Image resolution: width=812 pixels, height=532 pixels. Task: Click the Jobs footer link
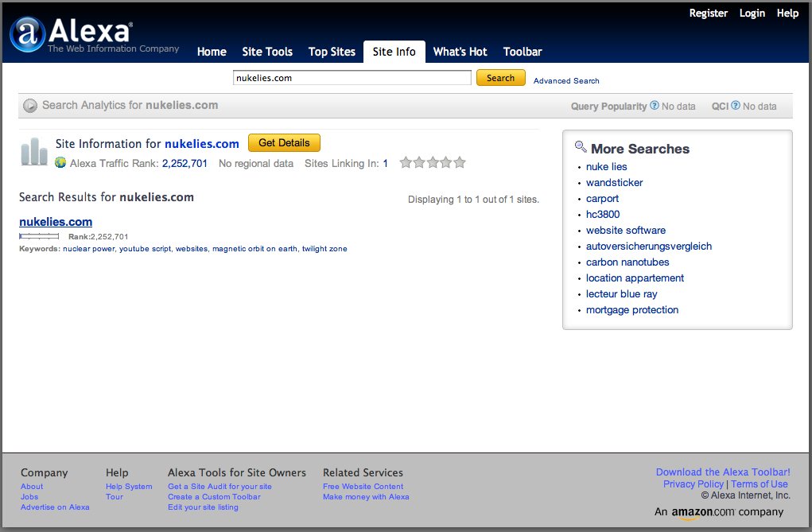(x=29, y=497)
